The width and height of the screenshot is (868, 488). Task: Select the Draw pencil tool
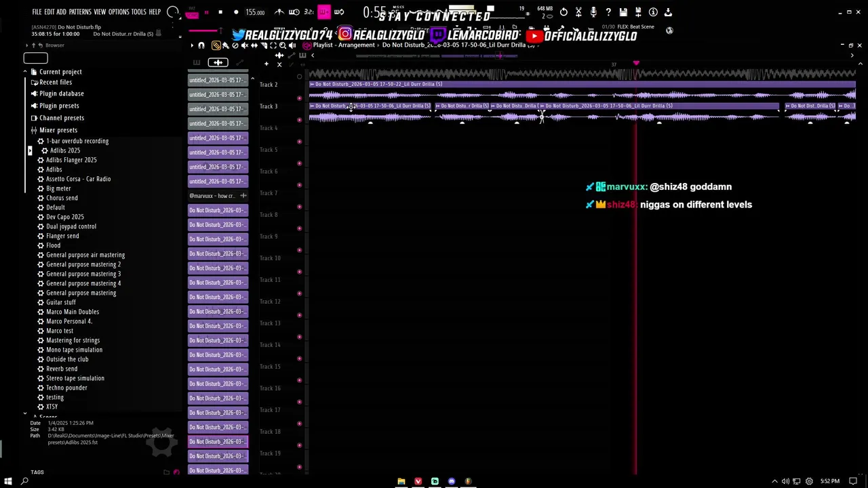tap(216, 45)
